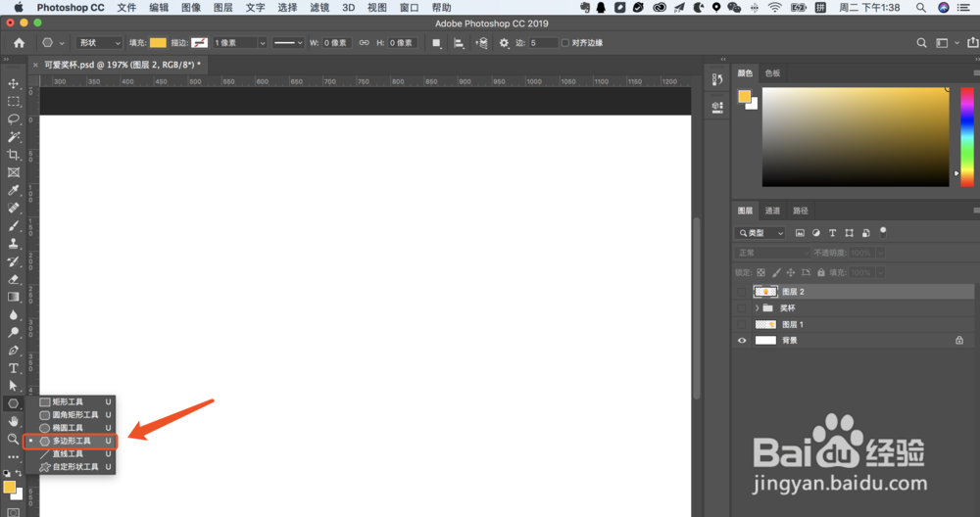The width and height of the screenshot is (980, 517).
Task: Switch to the 色板 tab
Action: pos(772,73)
